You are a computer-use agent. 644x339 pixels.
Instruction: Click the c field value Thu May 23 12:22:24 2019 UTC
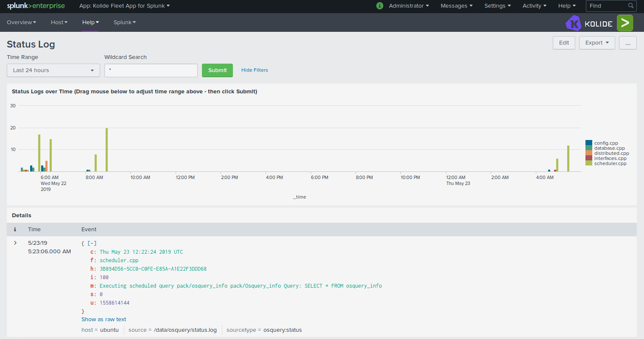141,252
